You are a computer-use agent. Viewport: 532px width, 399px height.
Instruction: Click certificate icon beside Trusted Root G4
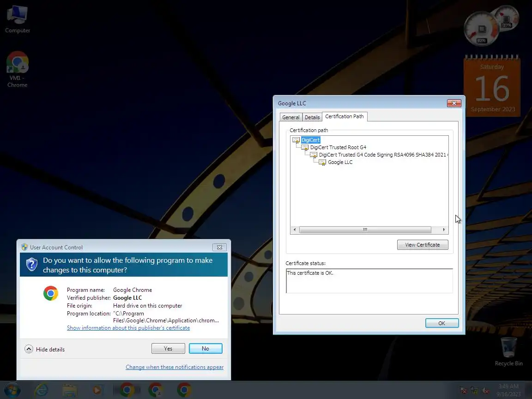click(305, 147)
